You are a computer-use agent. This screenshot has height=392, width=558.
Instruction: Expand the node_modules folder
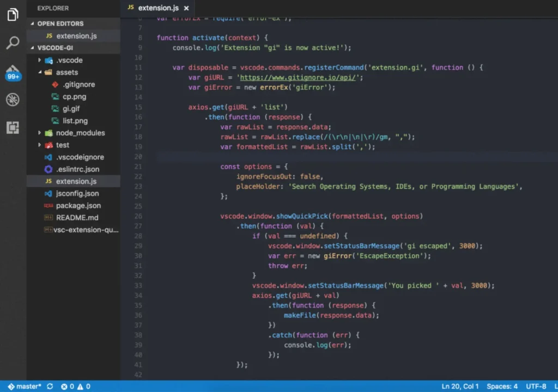pyautogui.click(x=80, y=133)
